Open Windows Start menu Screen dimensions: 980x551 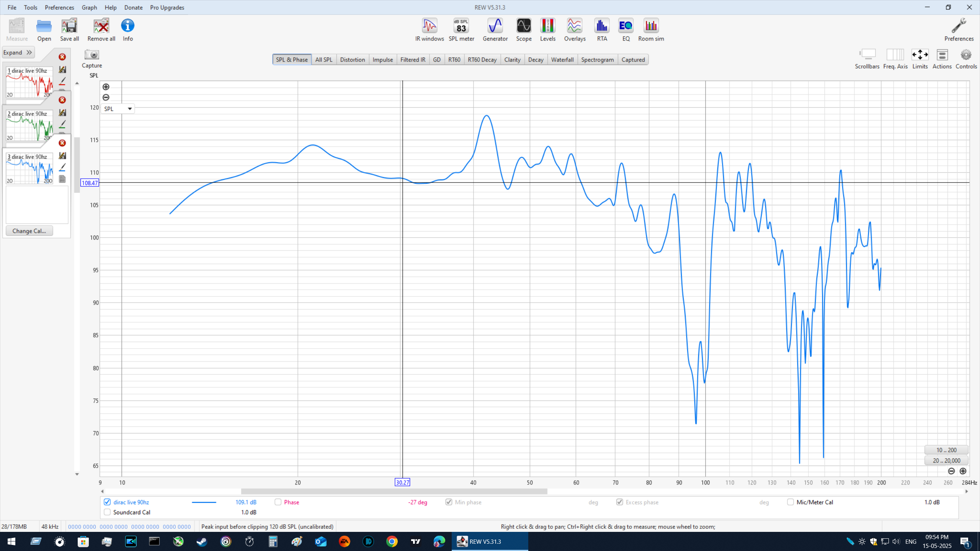11,541
